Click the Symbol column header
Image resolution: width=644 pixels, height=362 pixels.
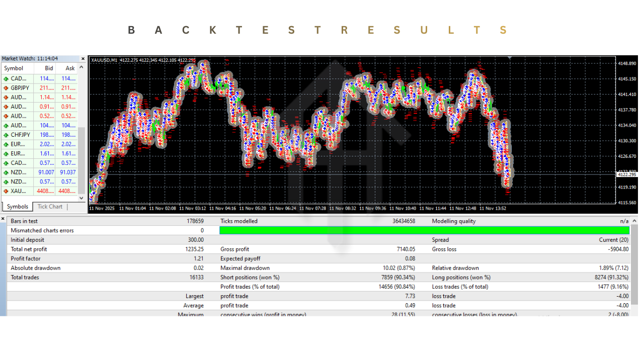15,68
